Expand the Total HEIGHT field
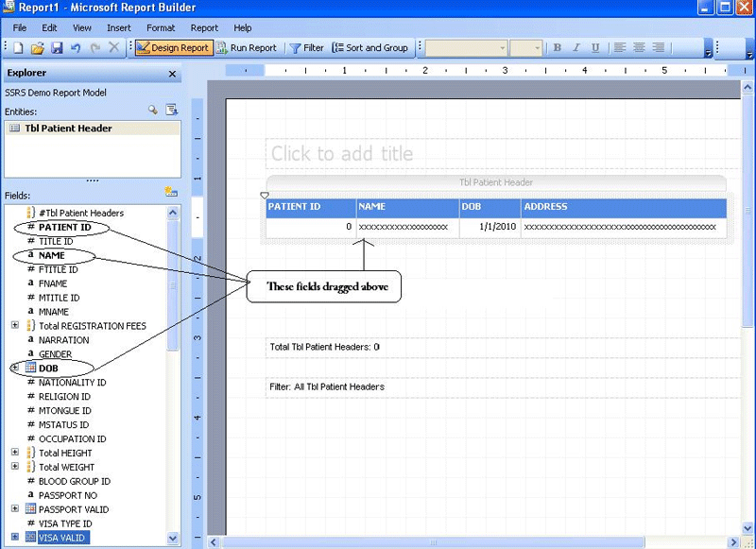This screenshot has height=549, width=756. [15, 452]
